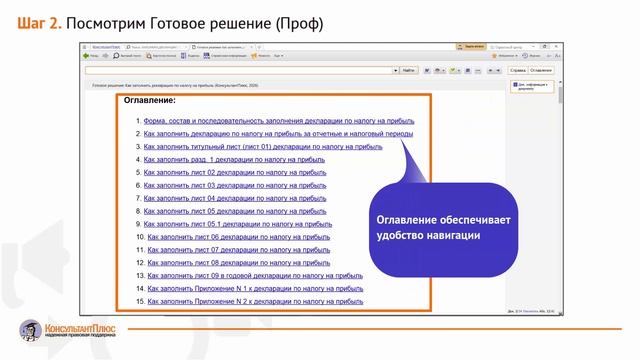Open link Как заполнить лист 05 декларации
Screen dimensions: 640x360
coord(235,211)
